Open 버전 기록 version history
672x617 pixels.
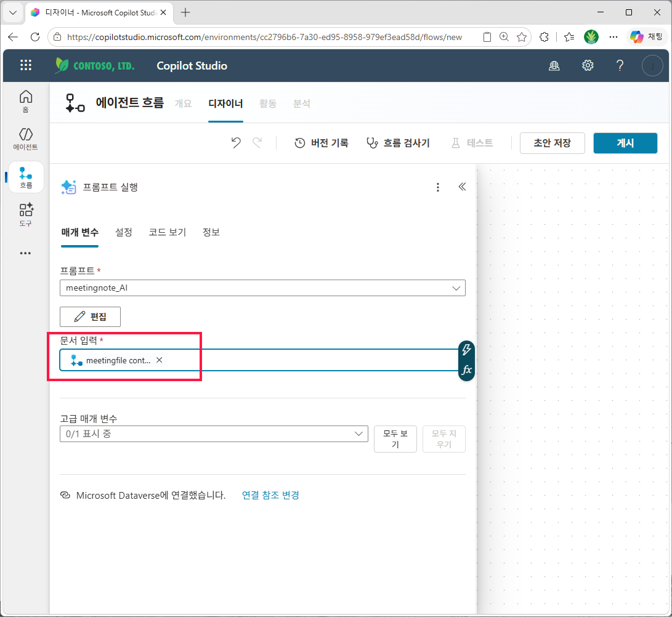[322, 143]
